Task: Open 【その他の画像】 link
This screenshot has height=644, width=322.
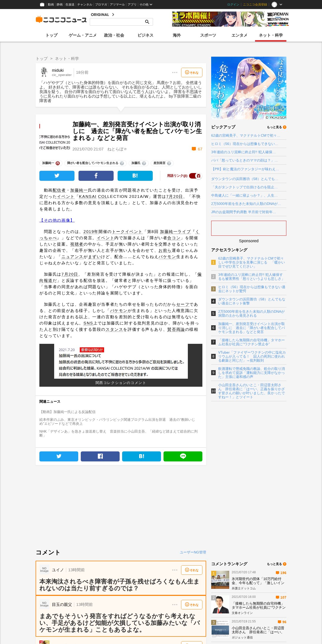Action: click(x=57, y=220)
